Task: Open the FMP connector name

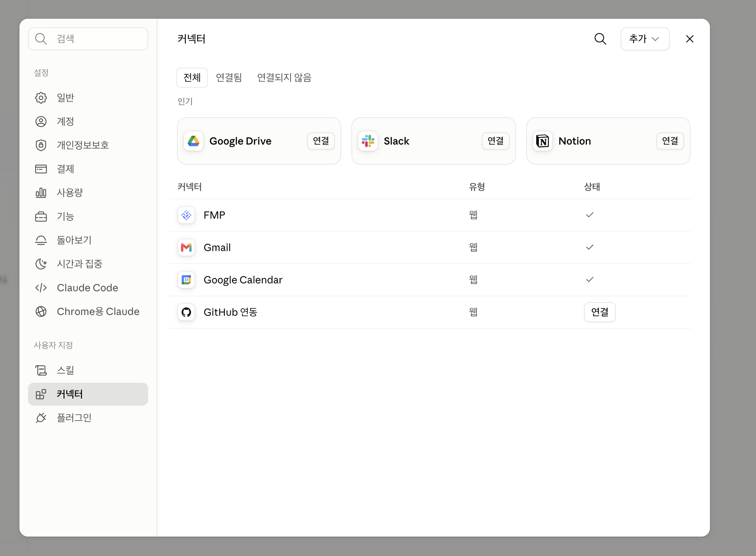Action: [x=214, y=215]
